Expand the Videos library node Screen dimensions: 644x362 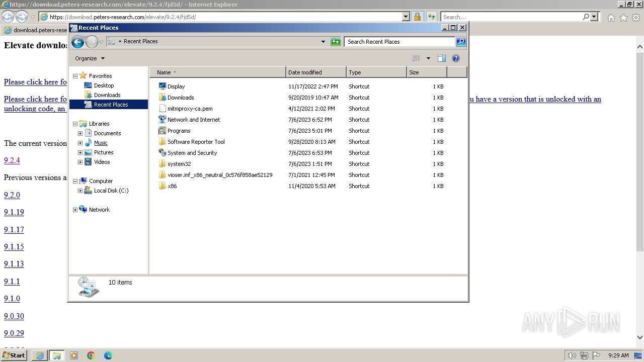pyautogui.click(x=80, y=162)
